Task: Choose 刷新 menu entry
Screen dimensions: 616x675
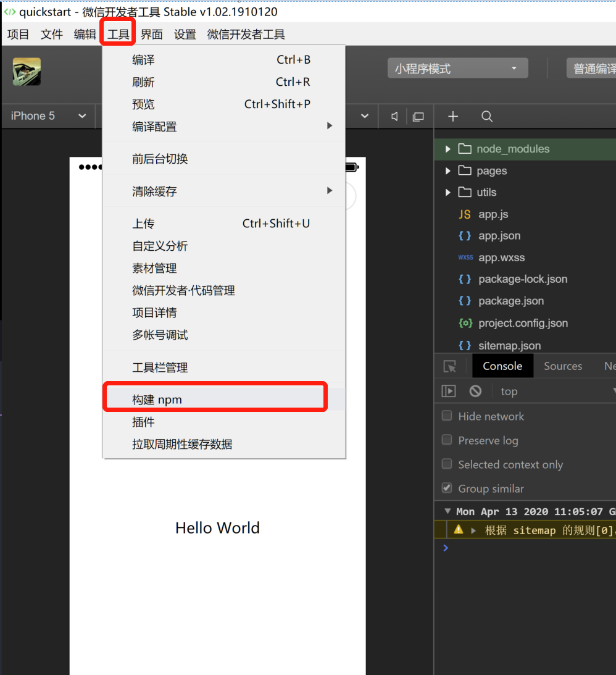Action: click(223, 82)
